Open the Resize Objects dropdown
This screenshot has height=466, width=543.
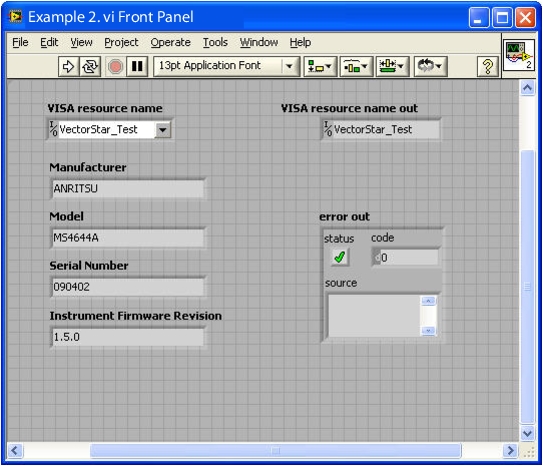pos(392,66)
